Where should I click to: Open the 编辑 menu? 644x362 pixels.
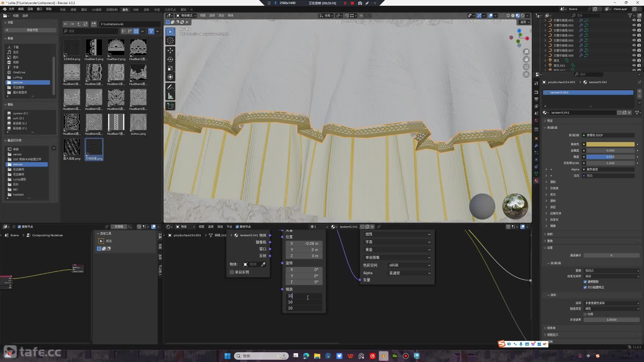point(21,9)
